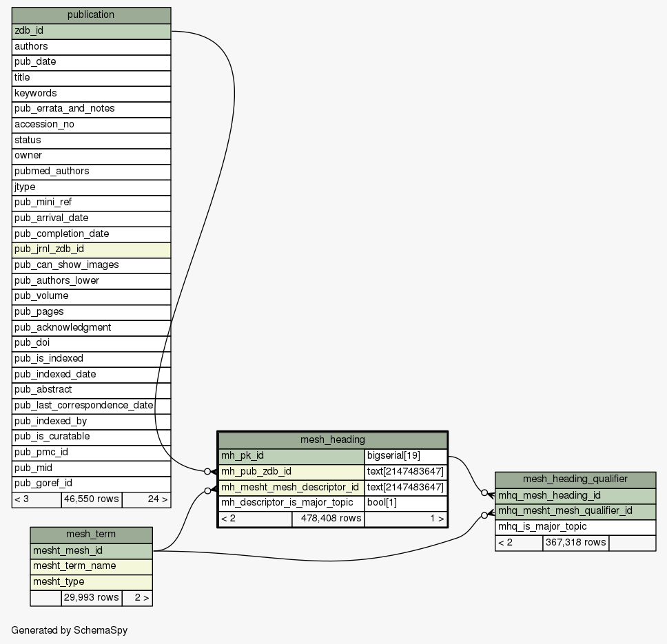
Task: Click the 24 > children indicator in publication
Action: click(x=146, y=499)
